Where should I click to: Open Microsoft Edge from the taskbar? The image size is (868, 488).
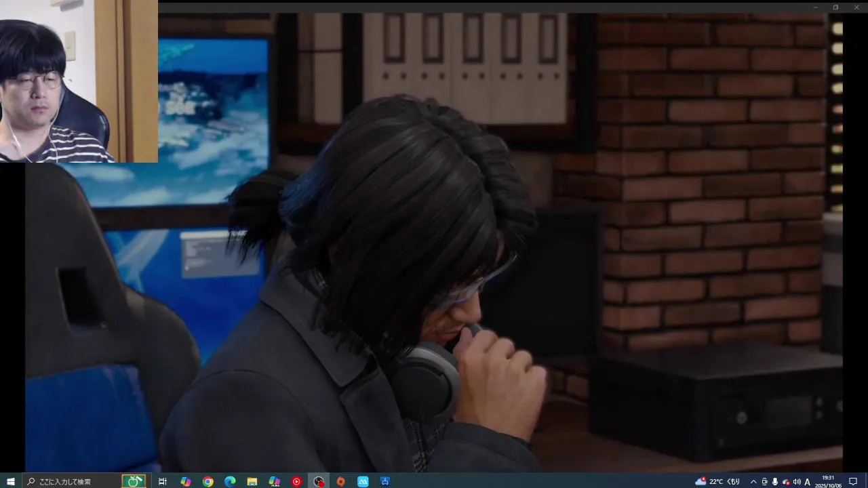tap(230, 481)
